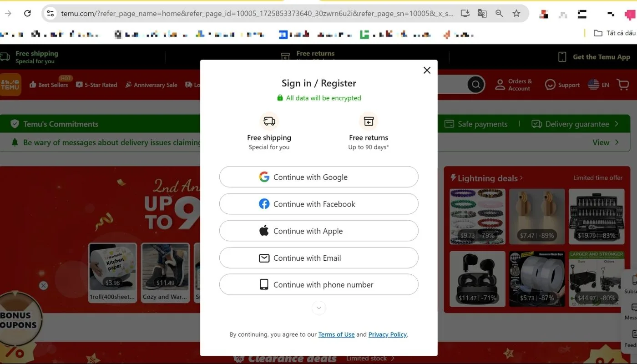Click View next to delivery warning
This screenshot has height=364, width=637.
click(606, 142)
